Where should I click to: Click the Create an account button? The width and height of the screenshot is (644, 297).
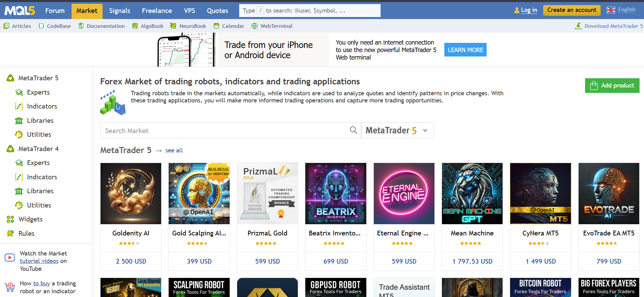tap(571, 10)
